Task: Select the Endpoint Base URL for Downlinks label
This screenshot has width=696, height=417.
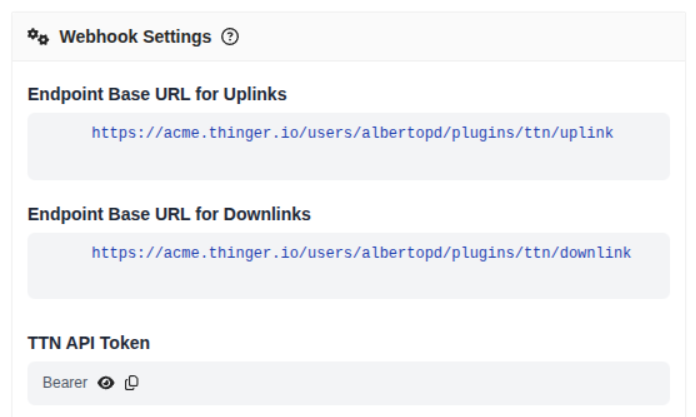Action: click(169, 214)
